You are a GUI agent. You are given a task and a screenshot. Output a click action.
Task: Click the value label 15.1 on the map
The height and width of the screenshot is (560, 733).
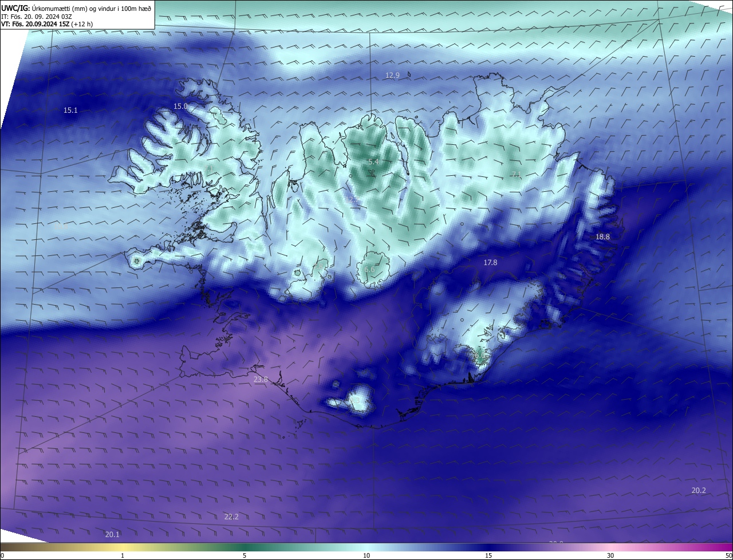click(70, 110)
